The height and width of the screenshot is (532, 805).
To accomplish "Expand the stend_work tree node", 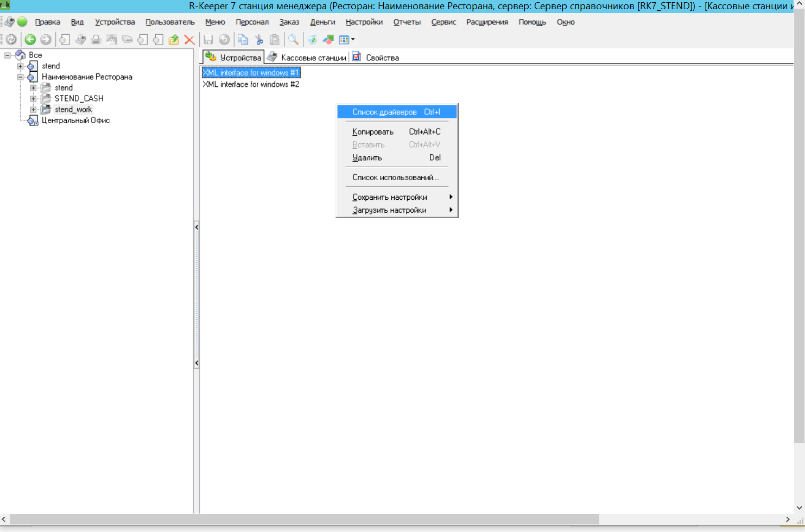I will coord(33,110).
